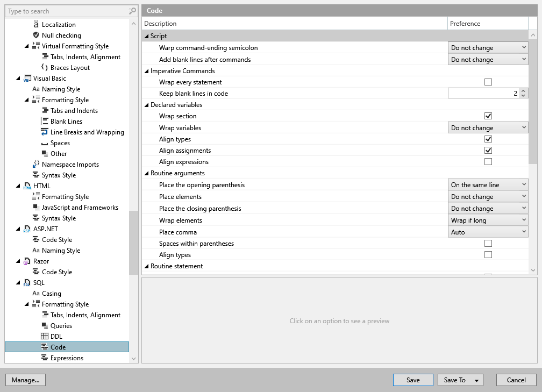Viewport: 542px width, 392px height.
Task: Click the DDL table icon
Action: (45, 336)
